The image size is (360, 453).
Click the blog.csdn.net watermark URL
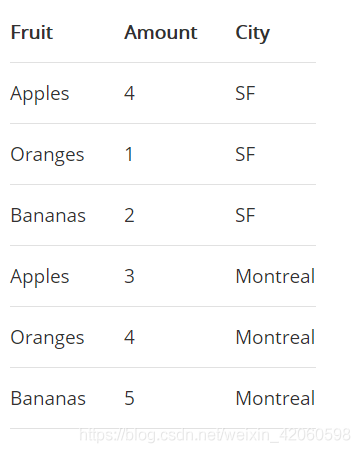pos(215,435)
